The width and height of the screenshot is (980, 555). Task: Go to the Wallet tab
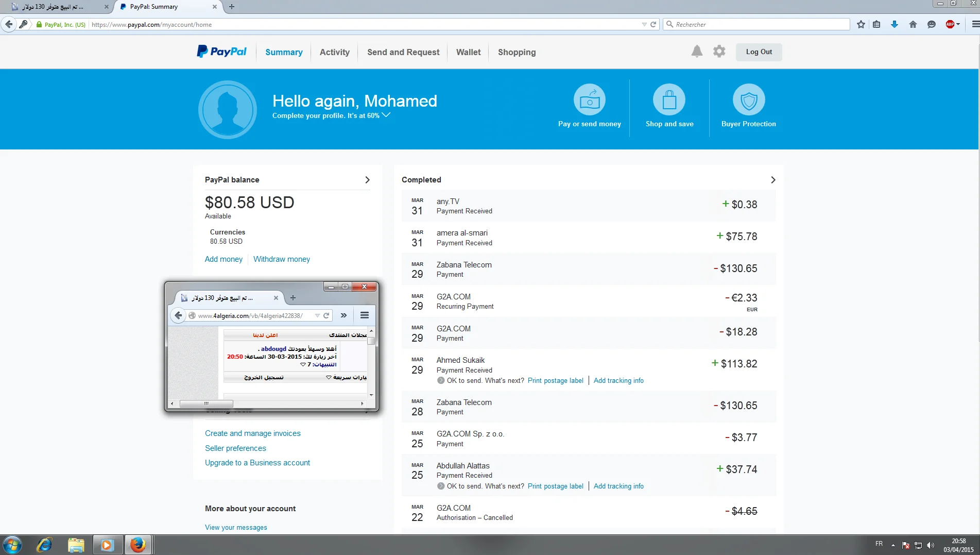click(468, 52)
